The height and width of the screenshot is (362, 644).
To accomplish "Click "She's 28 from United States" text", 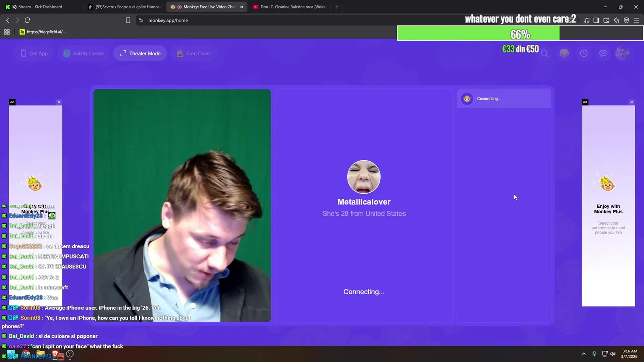I will (x=364, y=214).
